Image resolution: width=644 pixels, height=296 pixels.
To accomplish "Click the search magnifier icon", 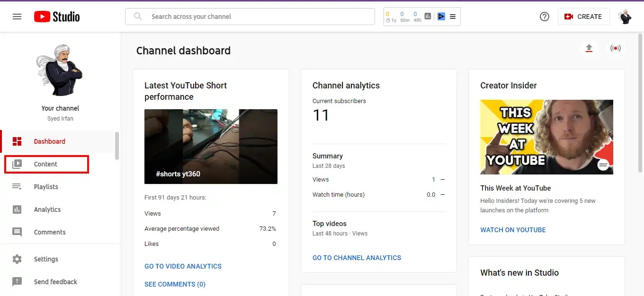I will pyautogui.click(x=138, y=17).
